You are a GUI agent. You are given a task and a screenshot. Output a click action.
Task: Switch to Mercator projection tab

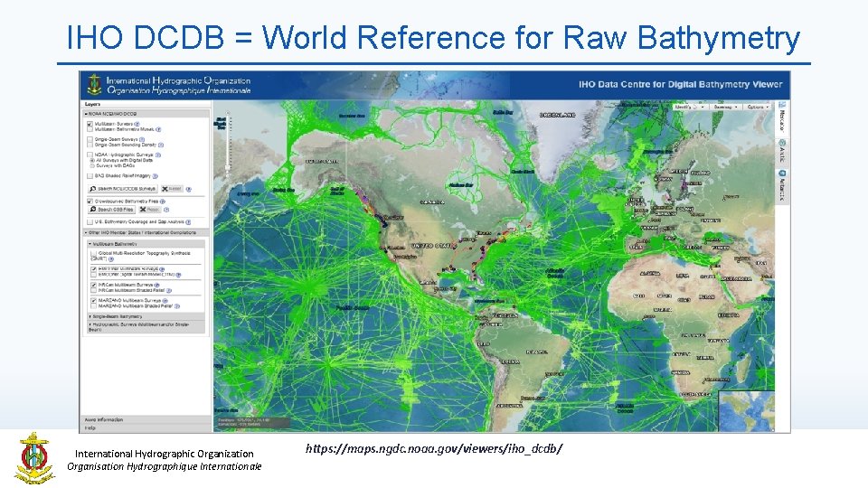[782, 117]
